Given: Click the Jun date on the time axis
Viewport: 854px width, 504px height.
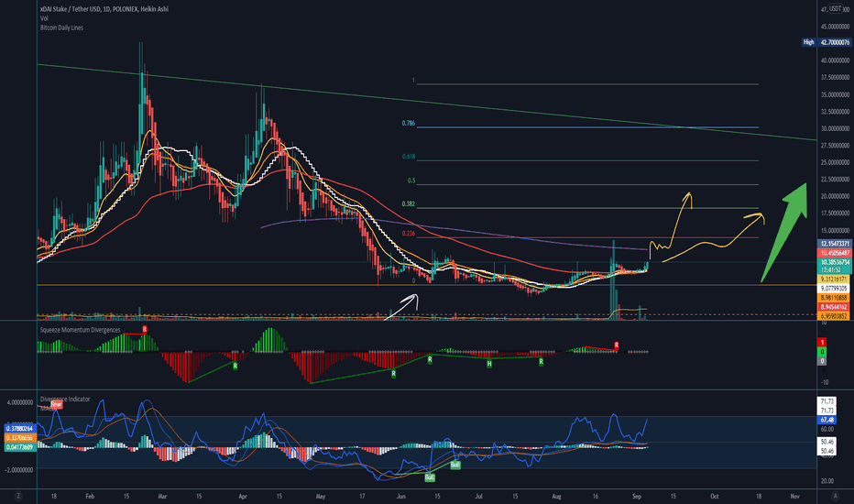Looking at the screenshot, I should pyautogui.click(x=400, y=497).
